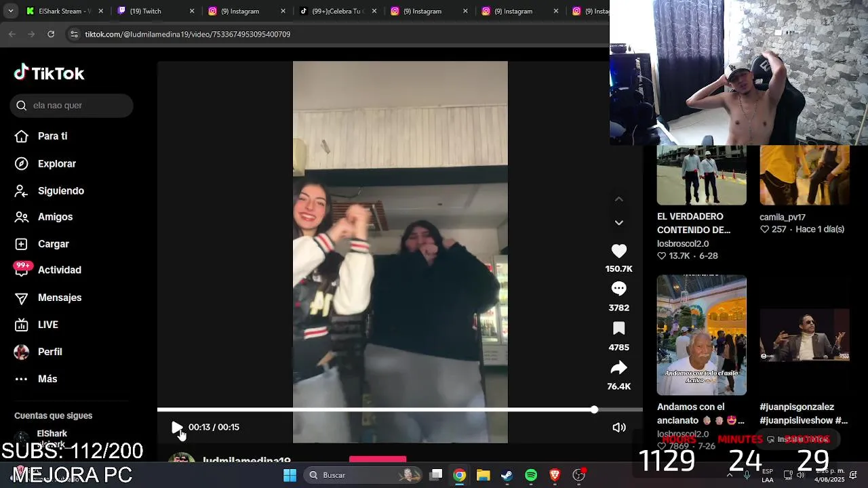The height and width of the screenshot is (488, 868).
Task: Open the Mensajes inbox
Action: point(49,298)
